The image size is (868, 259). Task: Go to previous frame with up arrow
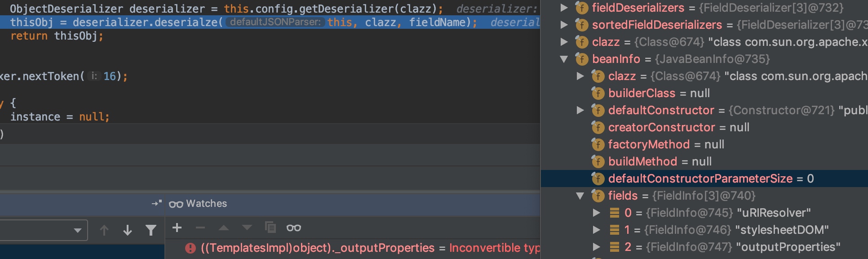104,230
